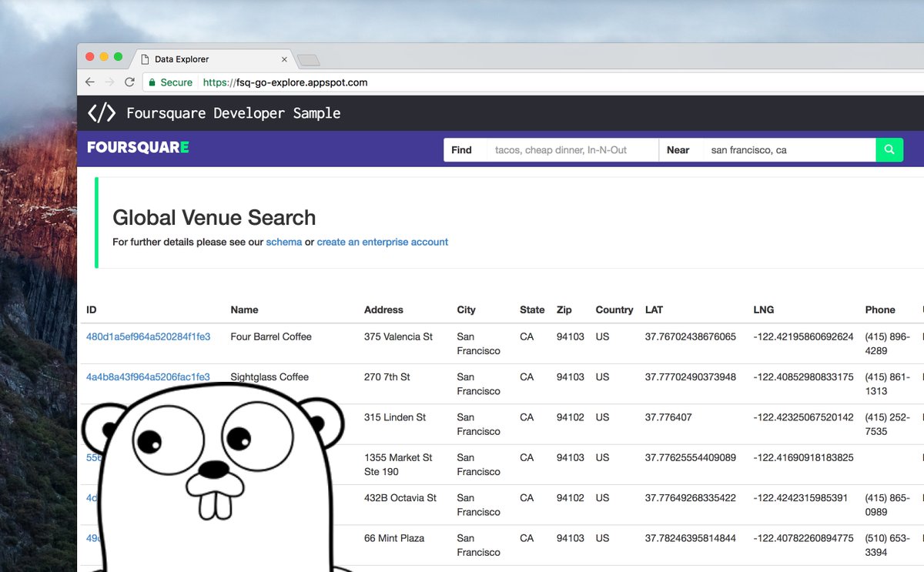Screen dimensions: 924x572
Task: Click the City column header
Action: pyautogui.click(x=466, y=309)
